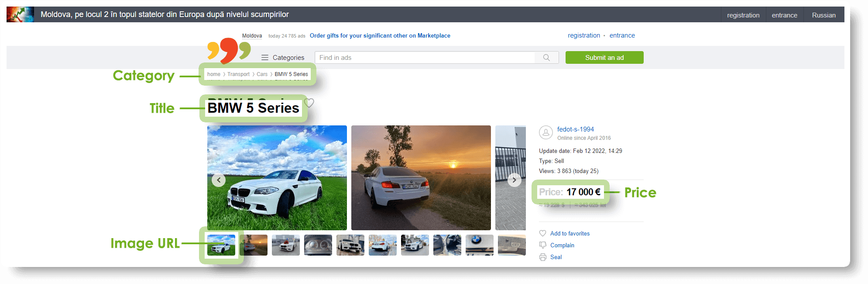868x284 pixels.
Task: Select the sunset rear-view thumbnail
Action: coord(254,245)
